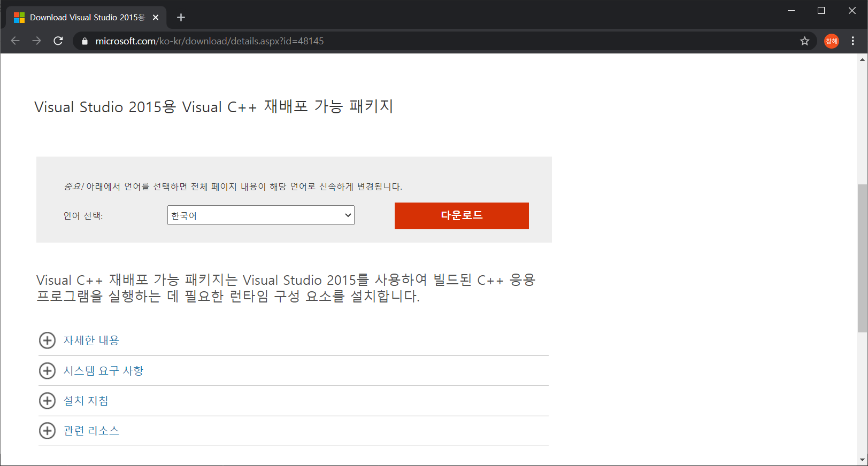Click the 관련 리소스 link text
Image resolution: width=868 pixels, height=466 pixels.
pyautogui.click(x=91, y=431)
